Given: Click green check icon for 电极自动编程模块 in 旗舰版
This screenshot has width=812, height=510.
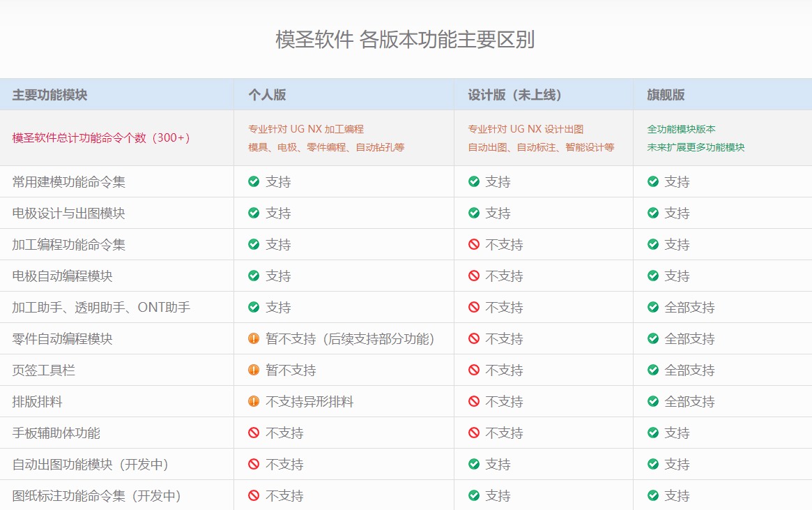Looking at the screenshot, I should pos(653,276).
